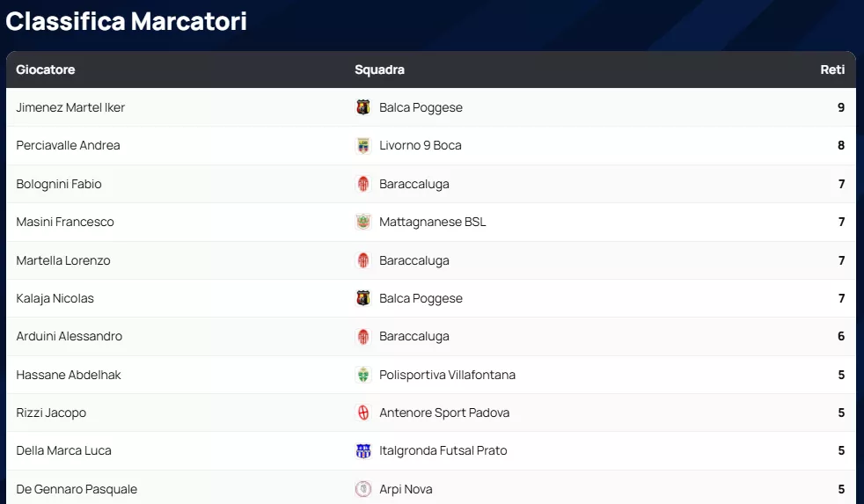The width and height of the screenshot is (864, 504).
Task: Click the Antenore Sport Padova crest
Action: pyautogui.click(x=363, y=413)
